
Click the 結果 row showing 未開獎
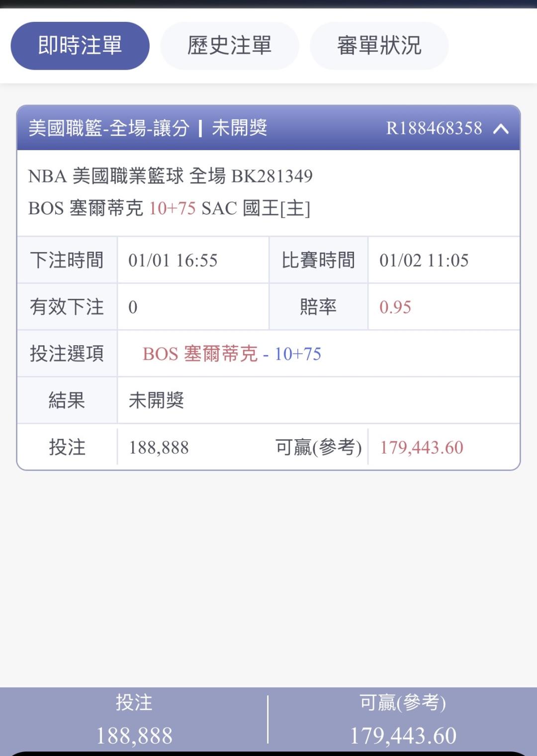156,400
